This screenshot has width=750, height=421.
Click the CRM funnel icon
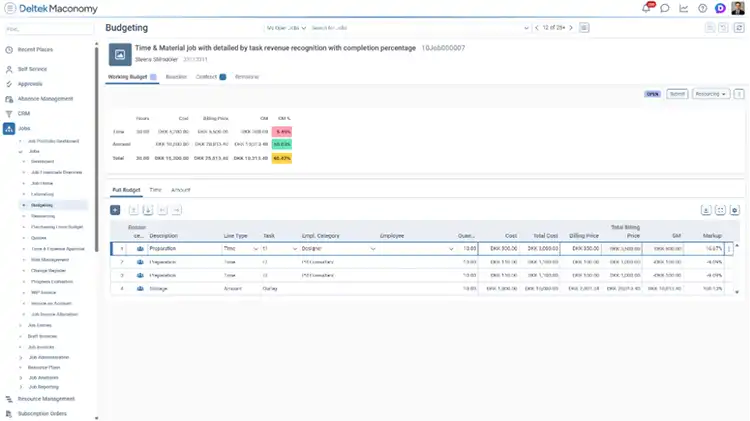[x=9, y=114]
